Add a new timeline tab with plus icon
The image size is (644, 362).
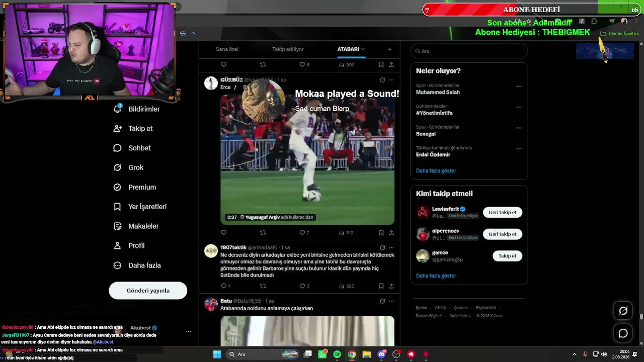coord(389,49)
